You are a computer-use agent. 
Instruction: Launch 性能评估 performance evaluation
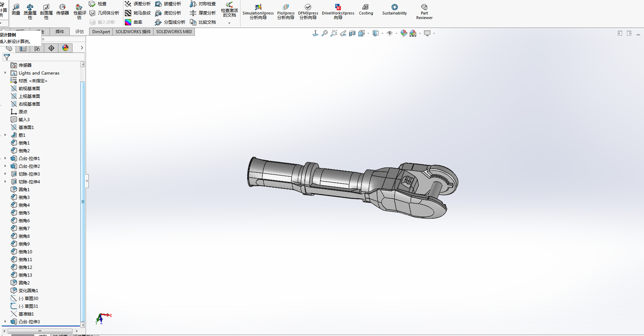(79, 12)
